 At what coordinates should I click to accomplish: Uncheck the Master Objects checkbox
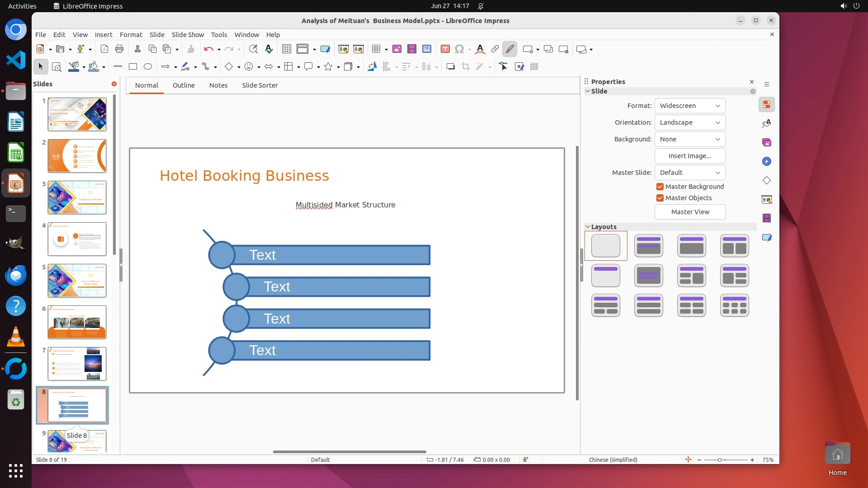(x=660, y=198)
